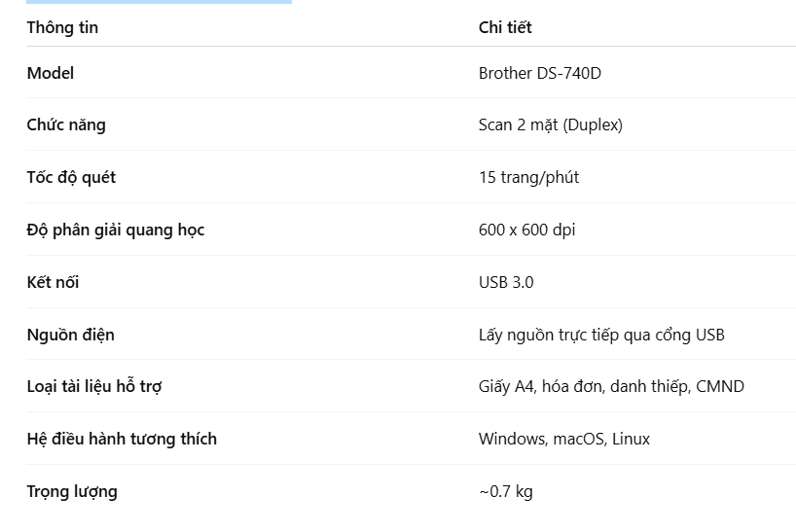Screen dimensions: 796x532
Task: Select the "Hệ điều hành tương thích" label
Action: coord(122,439)
